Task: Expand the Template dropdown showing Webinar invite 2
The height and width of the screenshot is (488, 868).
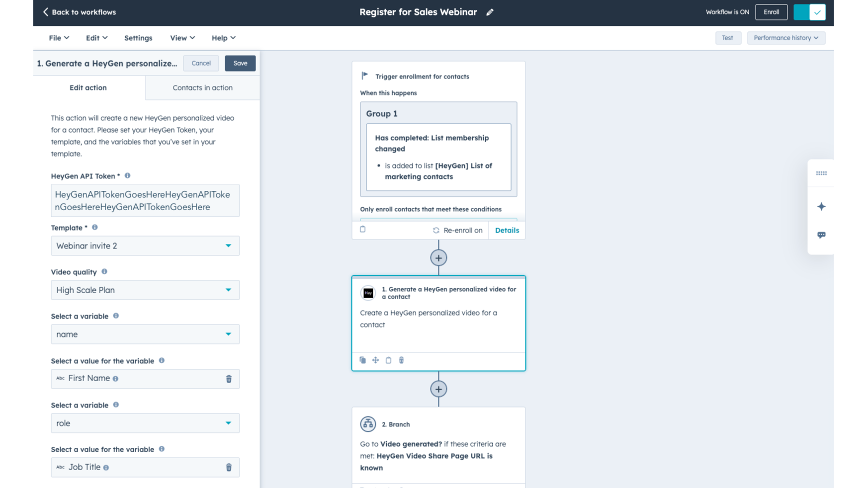Action: (145, 246)
